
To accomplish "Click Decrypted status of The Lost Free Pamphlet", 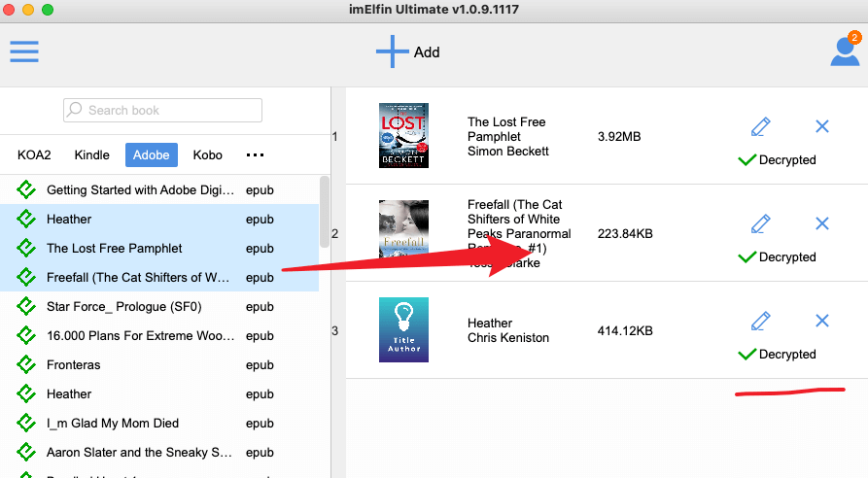I will point(787,160).
